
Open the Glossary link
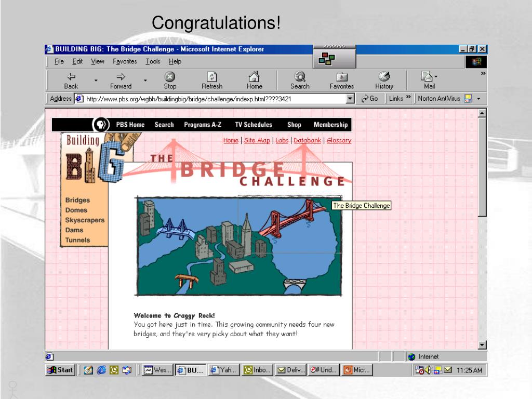click(x=339, y=140)
